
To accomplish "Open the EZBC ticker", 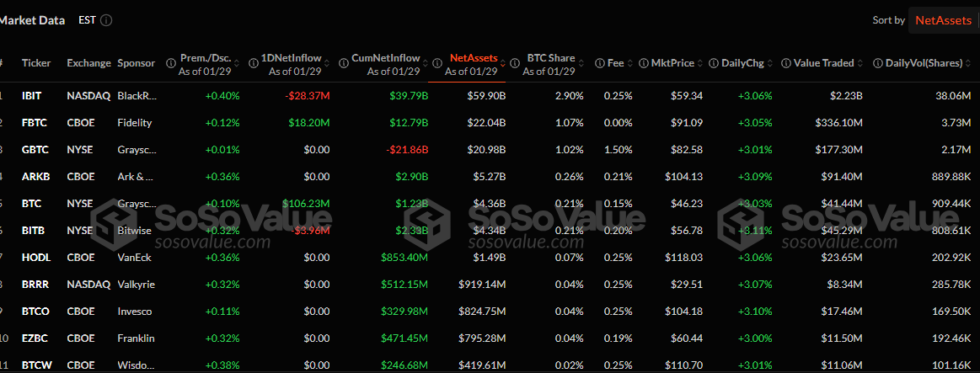I will (34, 338).
